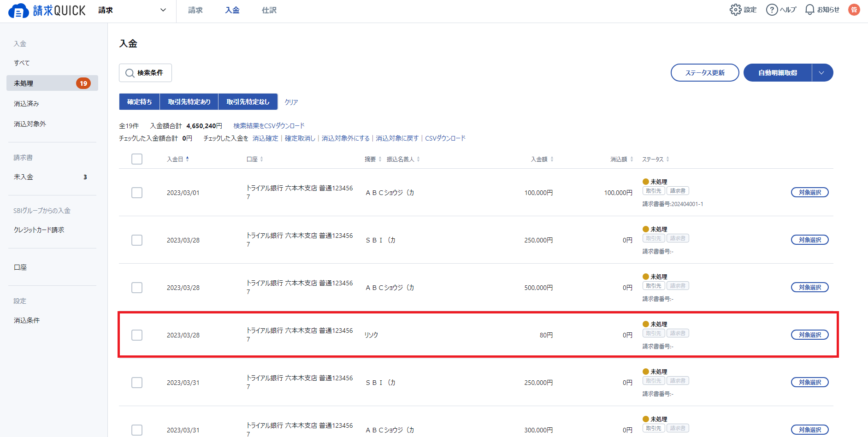The height and width of the screenshot is (437, 868).
Task: Click 検索結果をCSVダウンロード link
Action: click(x=269, y=126)
